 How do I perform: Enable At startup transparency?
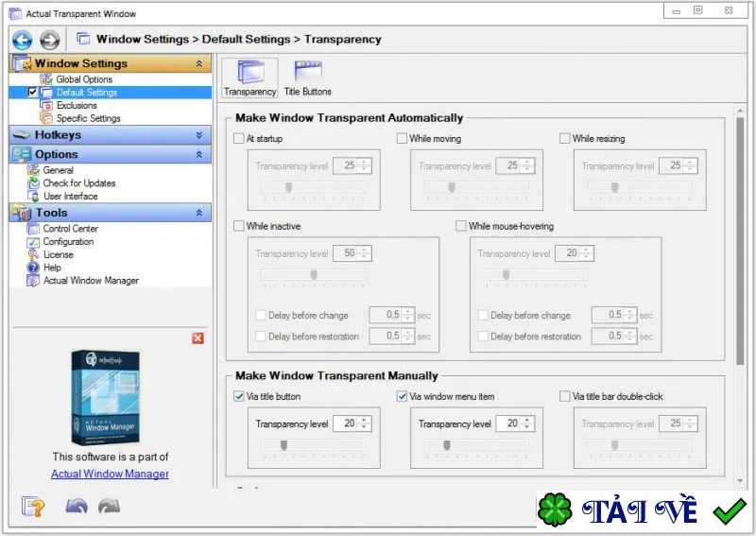[239, 139]
